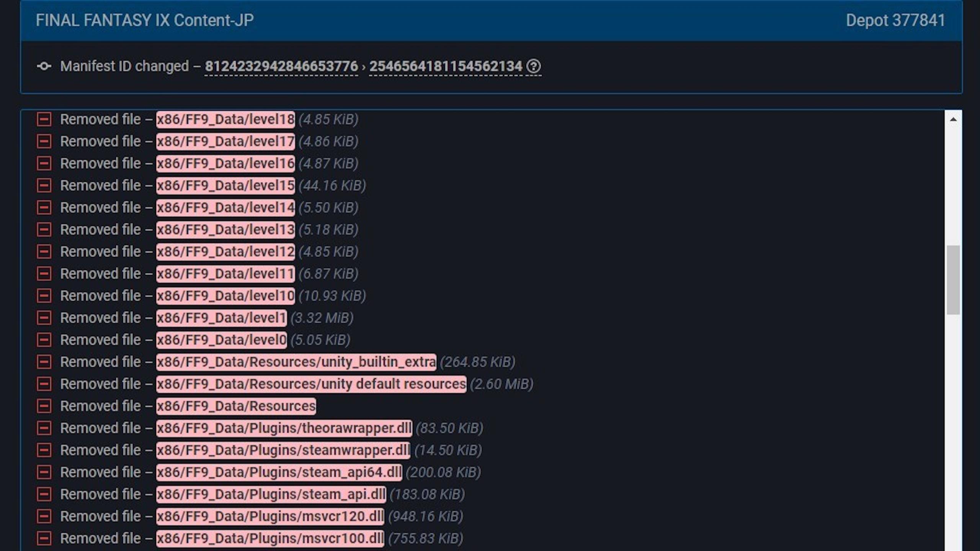Select file path x86/FF9_Data/level10
The height and width of the screenshot is (551, 980).
click(225, 296)
